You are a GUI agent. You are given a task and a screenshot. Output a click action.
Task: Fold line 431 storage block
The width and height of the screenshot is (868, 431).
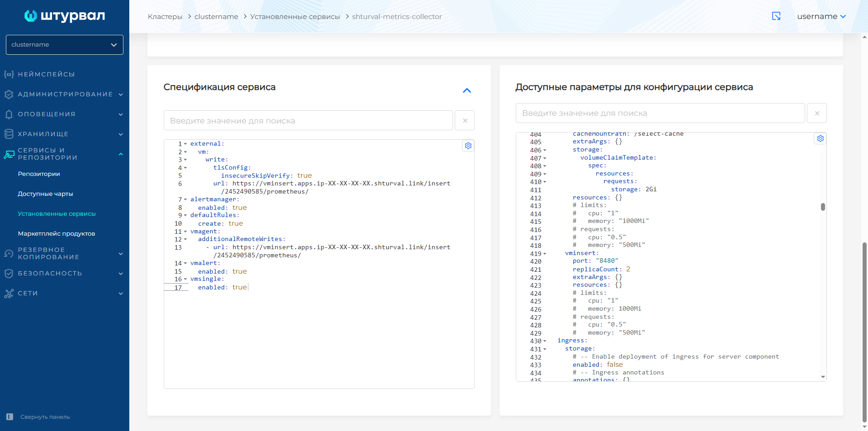click(x=545, y=349)
